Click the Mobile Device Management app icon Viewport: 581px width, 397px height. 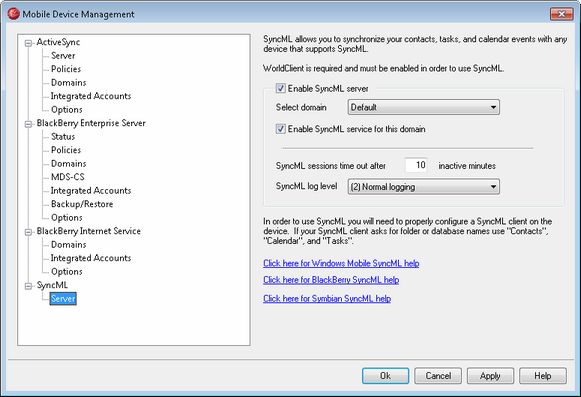(13, 14)
